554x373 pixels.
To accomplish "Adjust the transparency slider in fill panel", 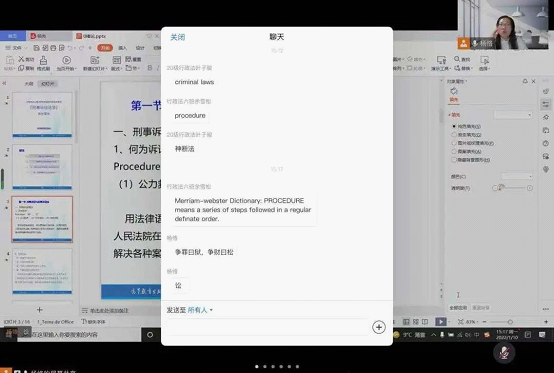I will 512,188.
